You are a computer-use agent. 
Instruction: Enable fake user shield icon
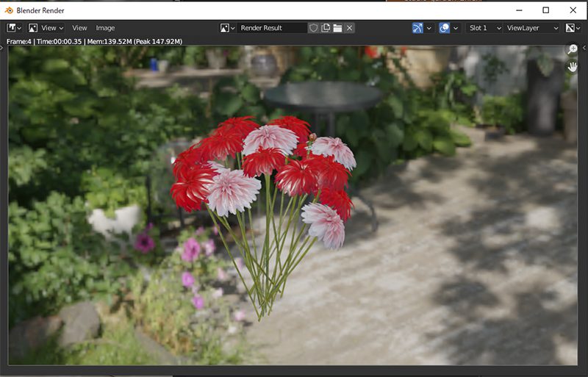(313, 28)
